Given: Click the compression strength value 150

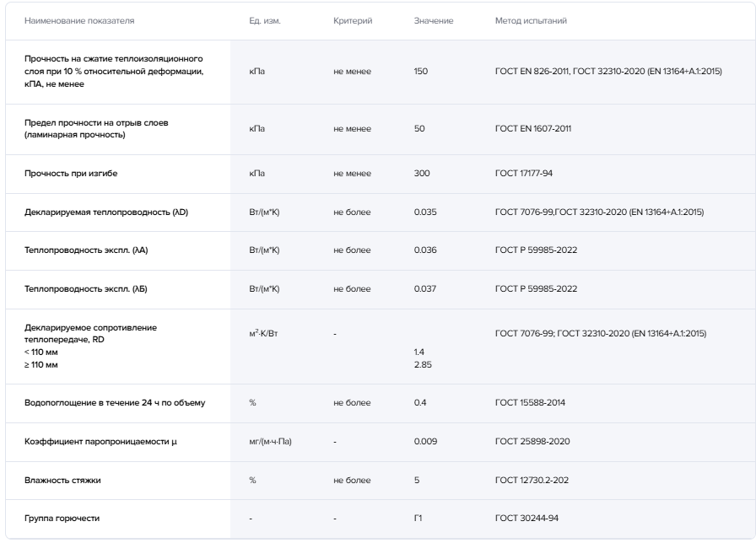Looking at the screenshot, I should click(421, 71).
